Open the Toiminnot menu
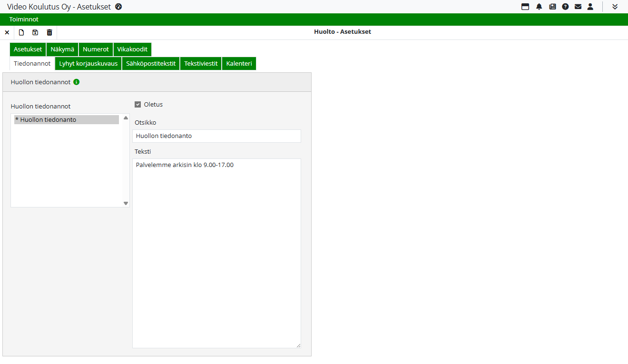This screenshot has height=364, width=628. point(24,20)
